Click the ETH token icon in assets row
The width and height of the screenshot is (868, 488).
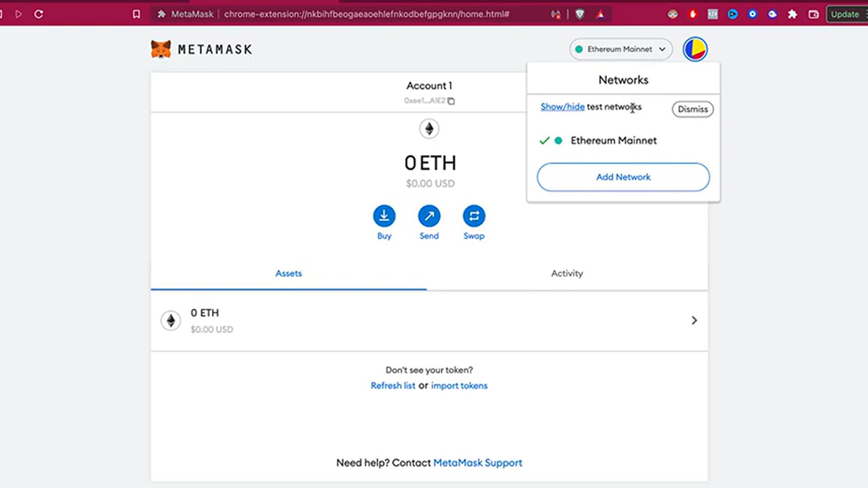coord(171,320)
